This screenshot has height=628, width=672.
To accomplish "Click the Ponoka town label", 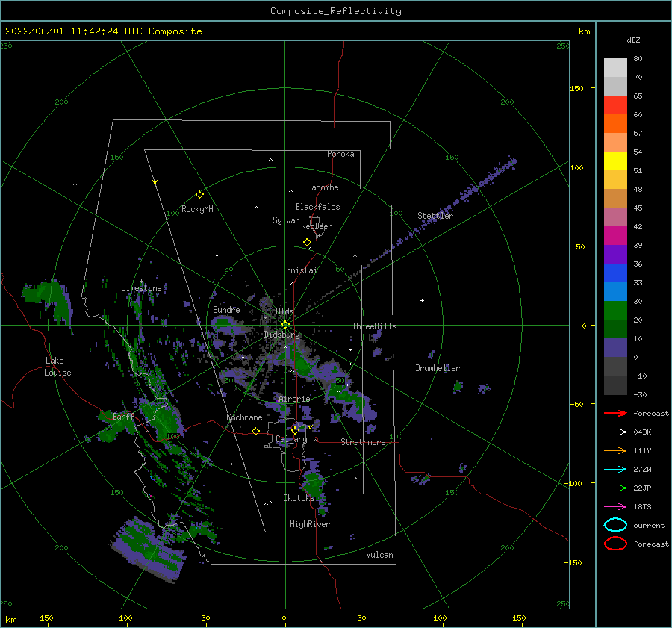I will click(340, 154).
